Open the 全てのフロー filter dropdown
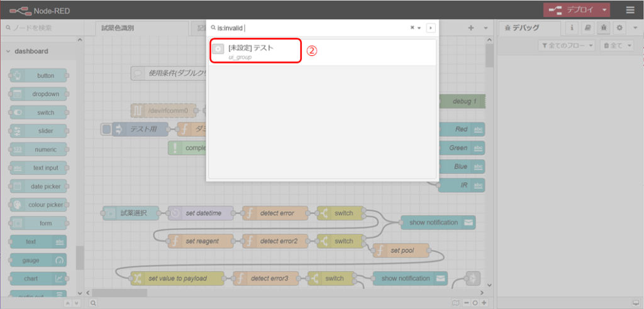This screenshot has width=644, height=309. pos(566,46)
